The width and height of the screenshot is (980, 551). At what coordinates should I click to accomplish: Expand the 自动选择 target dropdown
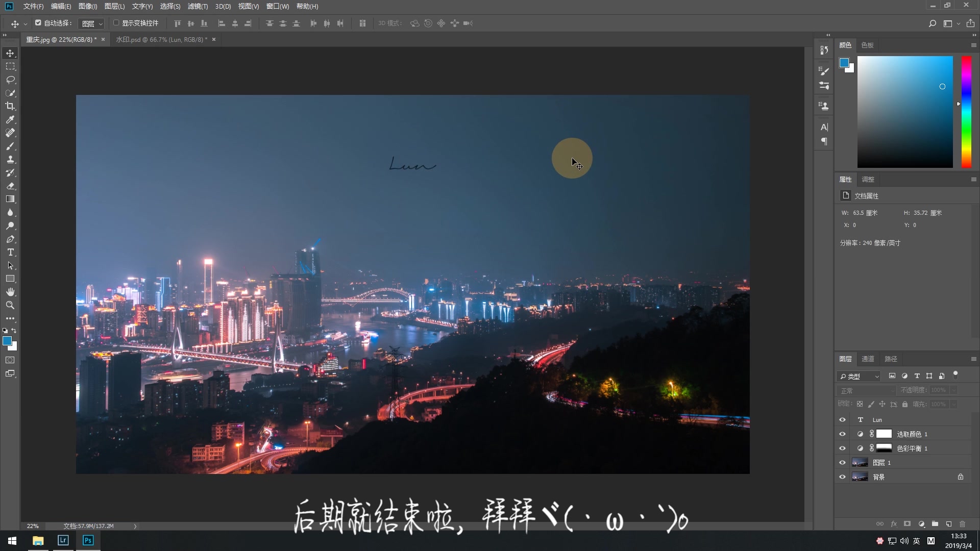point(92,23)
